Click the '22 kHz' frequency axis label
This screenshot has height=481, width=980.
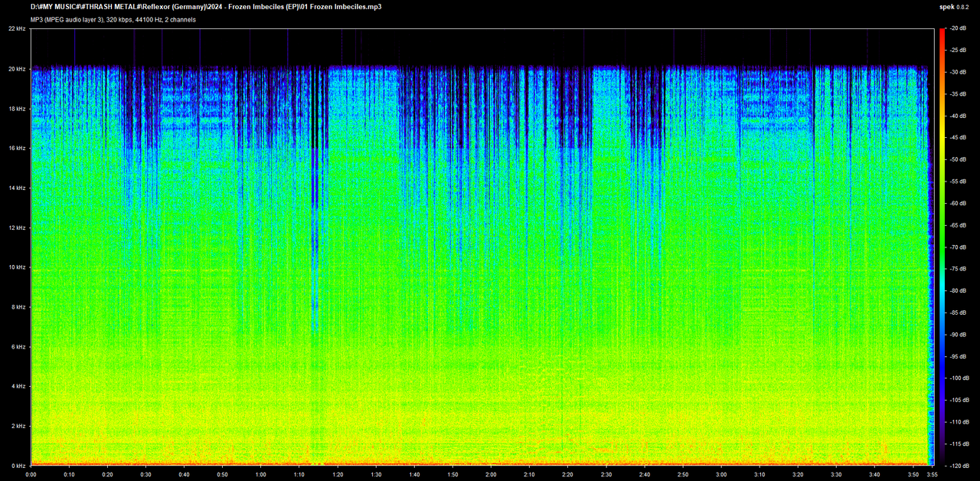pyautogui.click(x=17, y=28)
